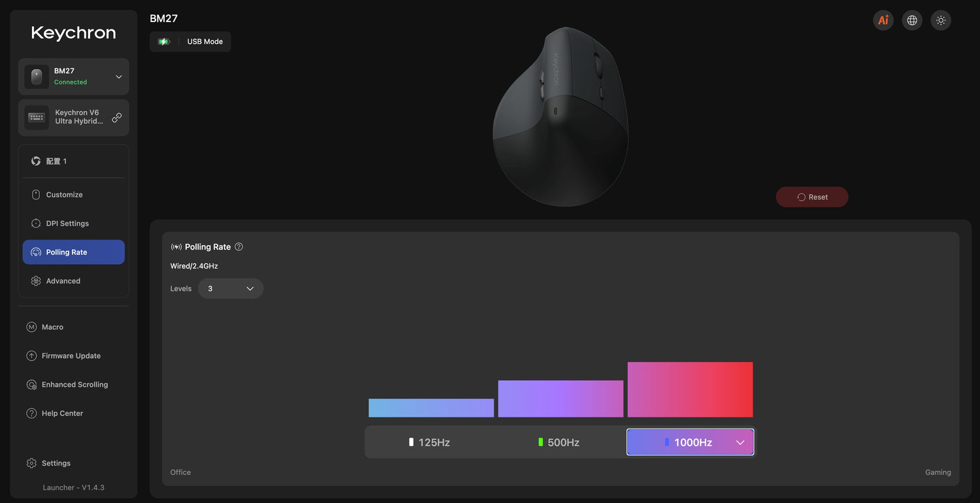Screen dimensions: 980x503
Task: Open the AI assistant icon
Action: pos(883,20)
